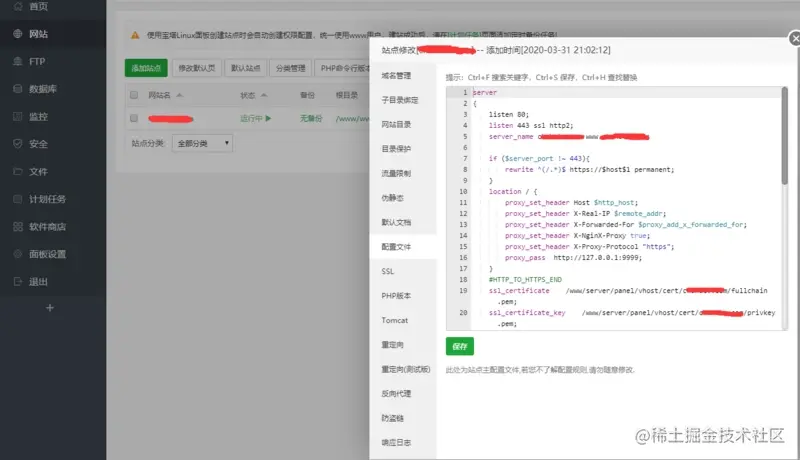Place cursor on 'listen 80;' line

click(x=509, y=114)
